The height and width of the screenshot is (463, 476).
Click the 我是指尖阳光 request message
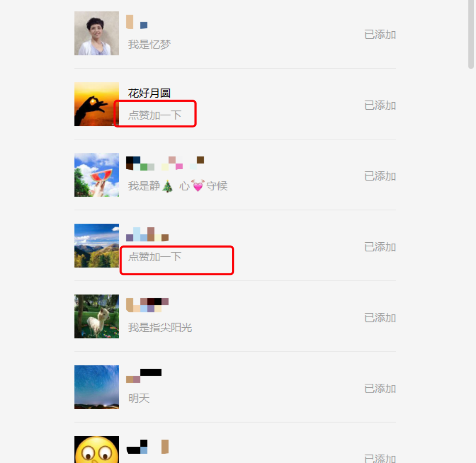coord(160,328)
